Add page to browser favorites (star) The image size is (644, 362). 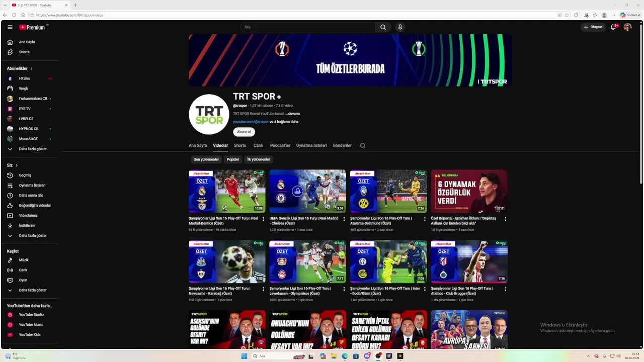click(x=567, y=15)
